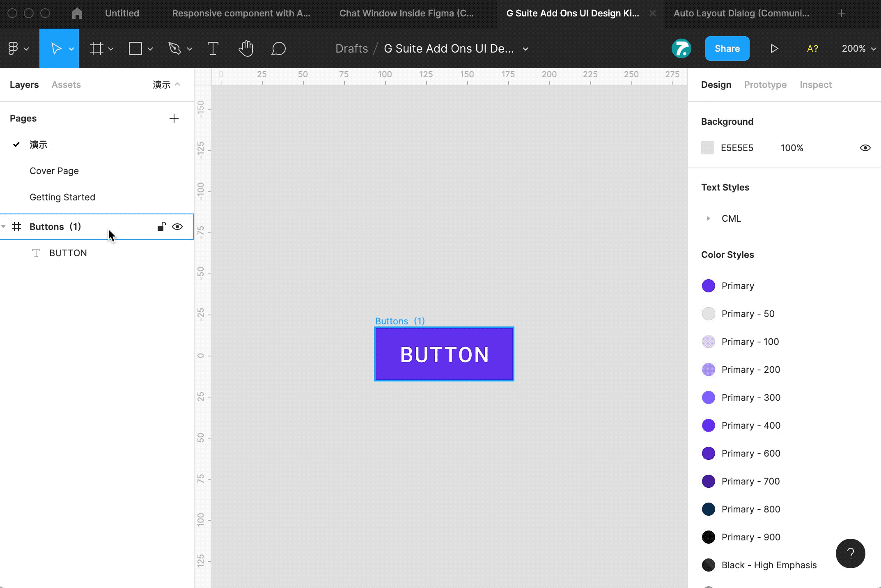This screenshot has width=881, height=588.
Task: Switch to Auto Layout Dialog tab
Action: click(741, 13)
